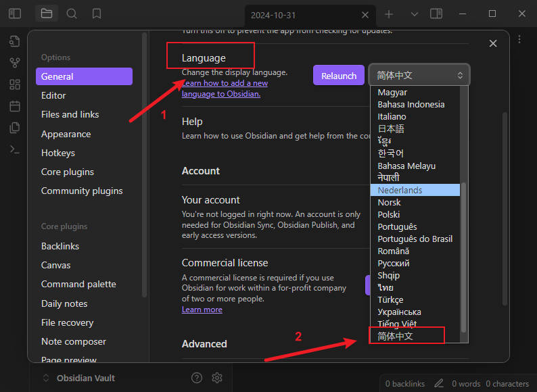This screenshot has height=392, width=537.
Task: Click the 0 words status item
Action: tap(466, 384)
